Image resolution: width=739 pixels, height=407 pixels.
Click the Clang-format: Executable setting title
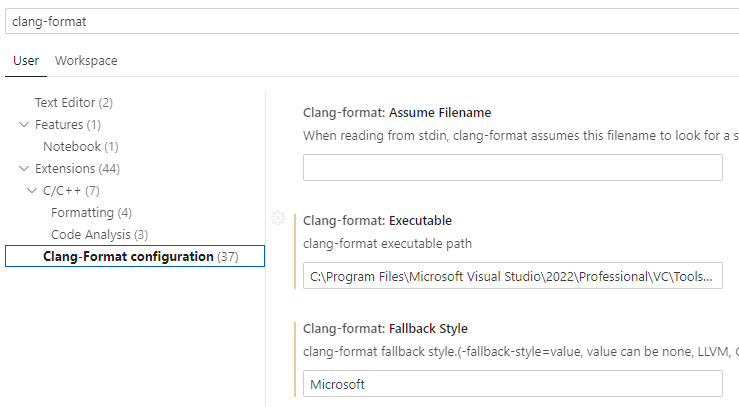click(377, 221)
